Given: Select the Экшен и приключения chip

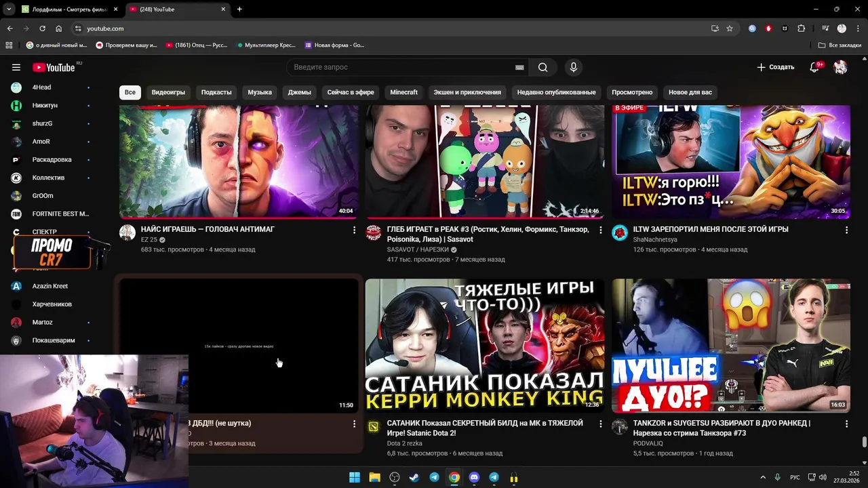Looking at the screenshot, I should click(x=467, y=92).
